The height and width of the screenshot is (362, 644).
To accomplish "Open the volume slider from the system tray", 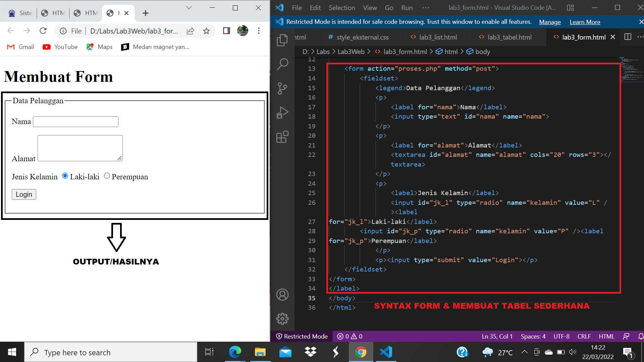I will [573, 352].
